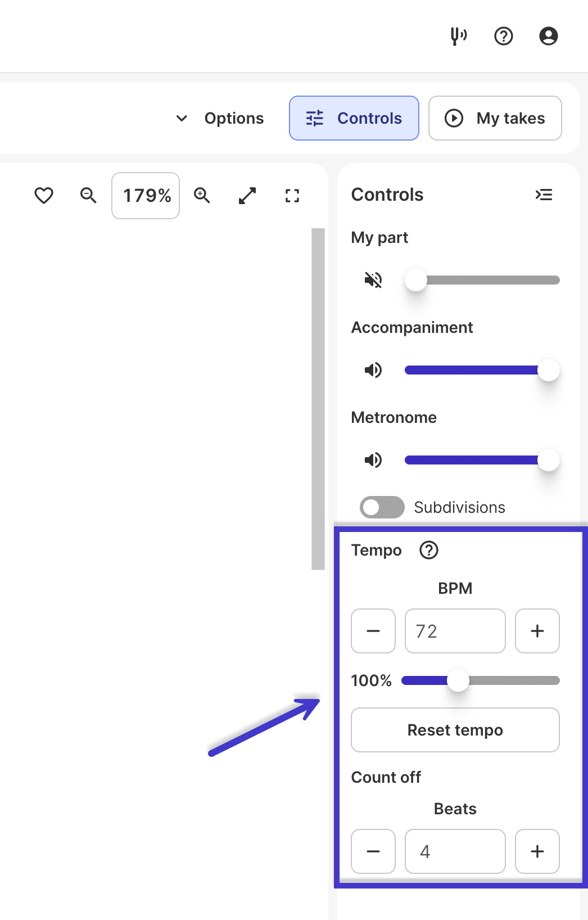Collapse the Controls panel with arrow-lines icon

coord(544,195)
